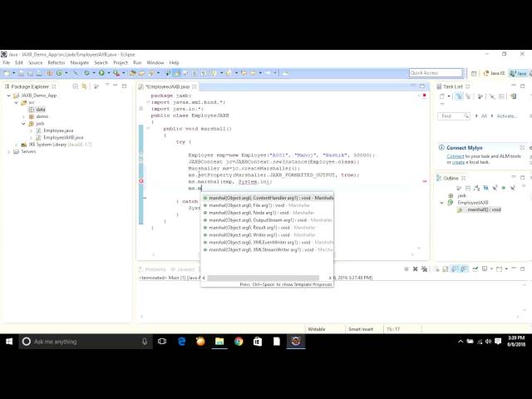Switch to the Java perspective
The image size is (532, 399).
point(519,73)
